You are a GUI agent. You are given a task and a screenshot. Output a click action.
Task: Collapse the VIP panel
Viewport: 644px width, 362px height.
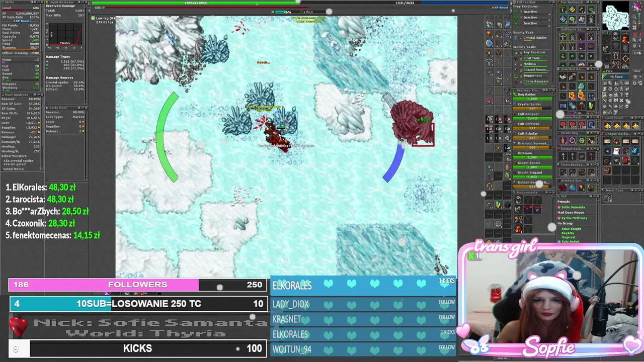(x=595, y=197)
